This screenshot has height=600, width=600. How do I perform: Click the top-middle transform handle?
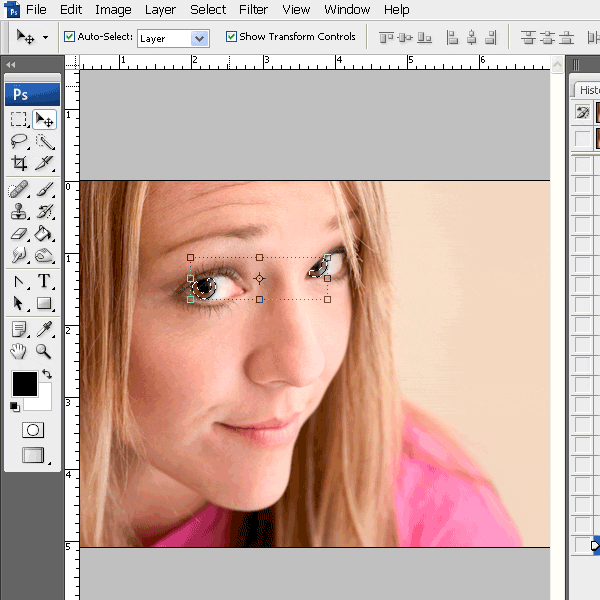(x=259, y=258)
